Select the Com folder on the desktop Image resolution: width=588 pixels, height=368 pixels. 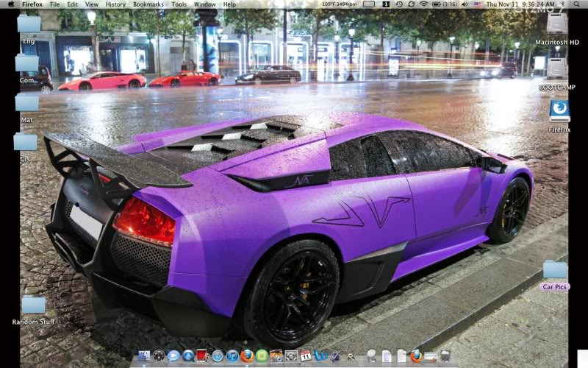pos(27,63)
